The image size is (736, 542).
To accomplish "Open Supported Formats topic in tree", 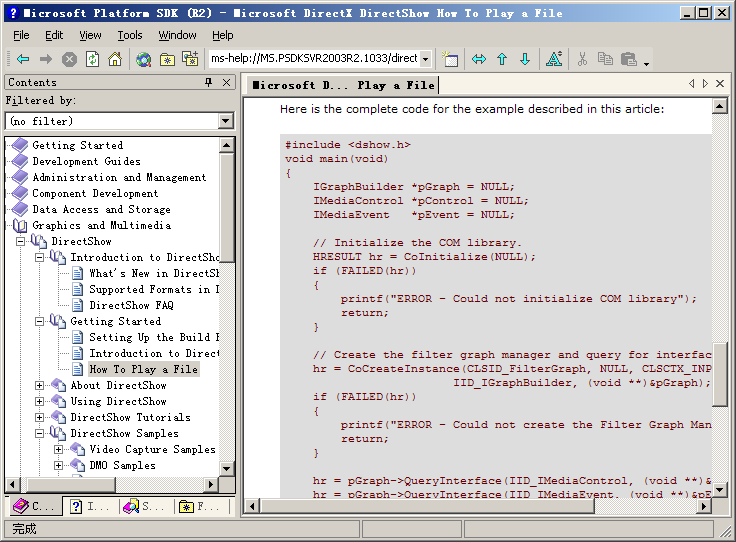I will click(x=154, y=290).
